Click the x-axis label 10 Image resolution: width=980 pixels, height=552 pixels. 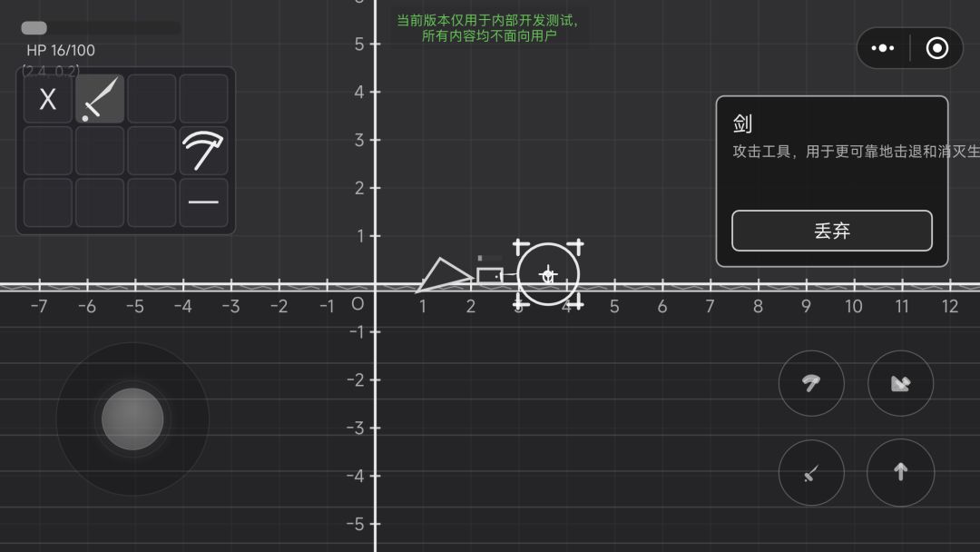[x=853, y=306]
